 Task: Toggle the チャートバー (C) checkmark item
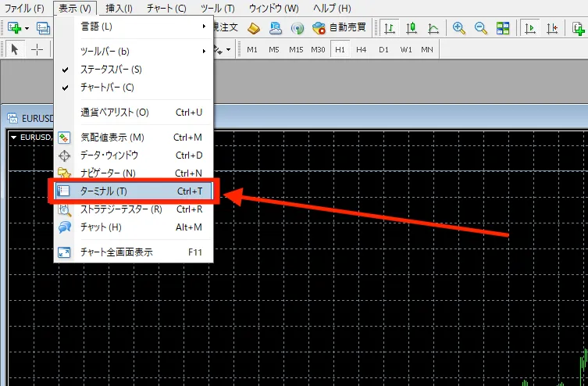pyautogui.click(x=107, y=87)
